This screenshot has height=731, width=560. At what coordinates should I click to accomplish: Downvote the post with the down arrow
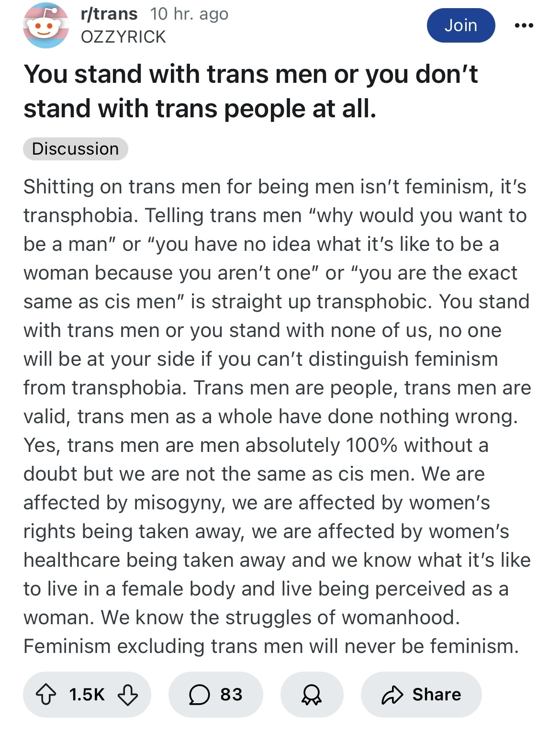click(x=128, y=695)
